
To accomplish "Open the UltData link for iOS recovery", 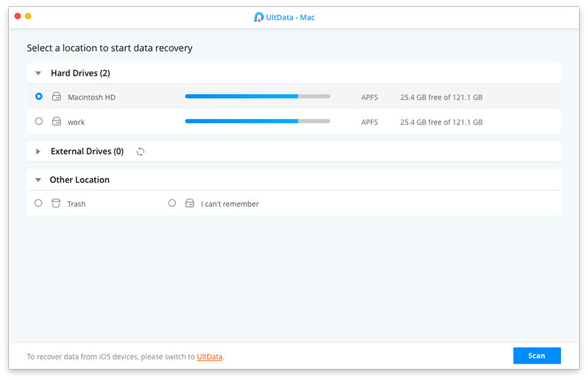I will (x=210, y=357).
